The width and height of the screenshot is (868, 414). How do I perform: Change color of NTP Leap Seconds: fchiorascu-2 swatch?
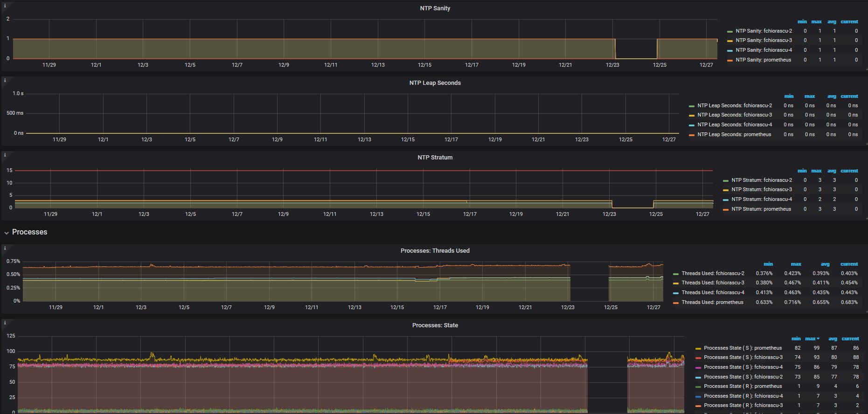(x=691, y=106)
